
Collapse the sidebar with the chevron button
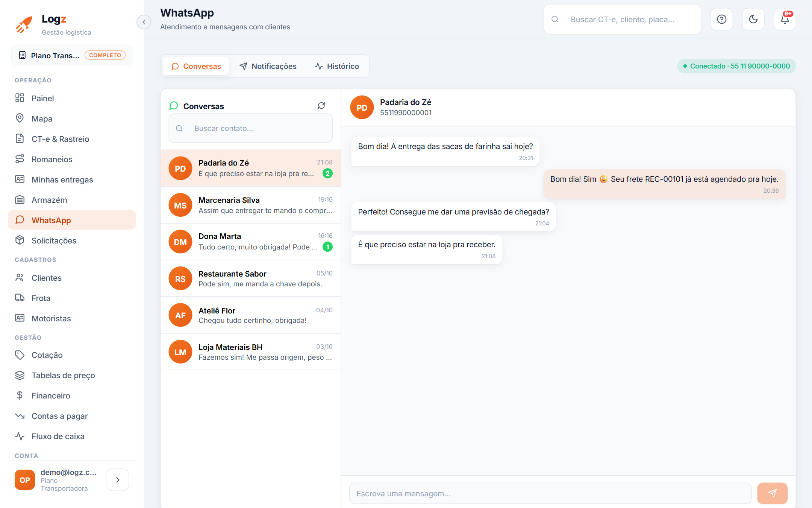[x=144, y=22]
